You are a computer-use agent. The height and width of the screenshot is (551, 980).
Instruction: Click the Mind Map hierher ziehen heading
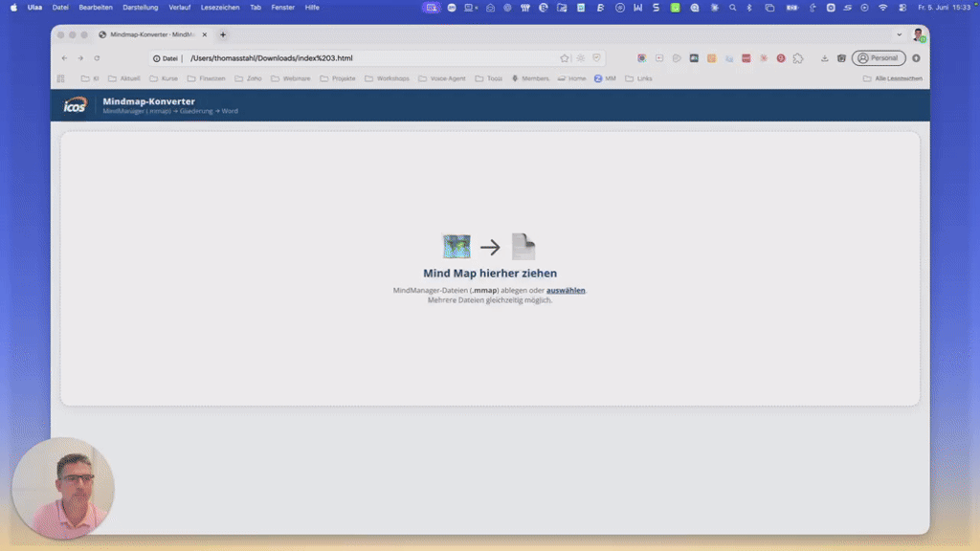(x=490, y=273)
